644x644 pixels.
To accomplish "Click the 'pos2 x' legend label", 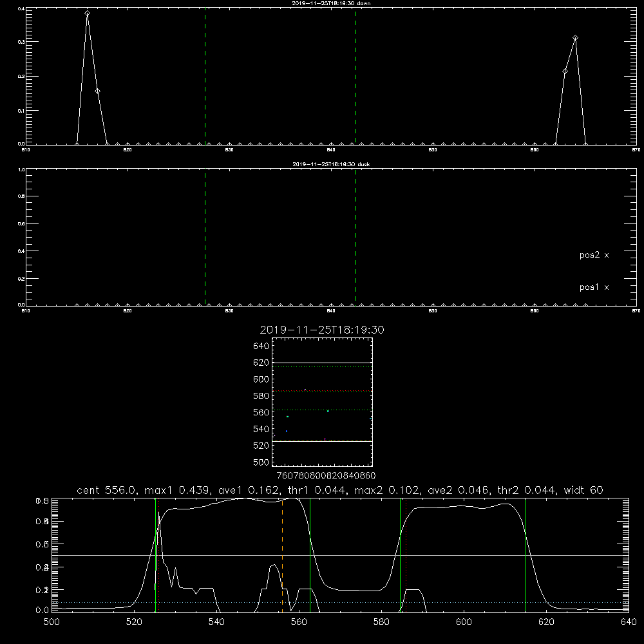I will coord(594,255).
